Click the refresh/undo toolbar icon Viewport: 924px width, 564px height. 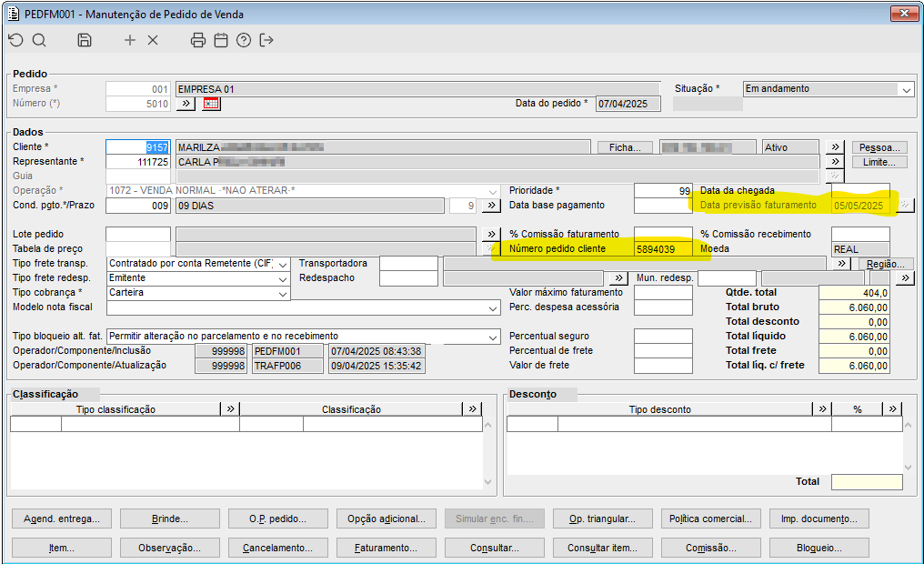[15, 40]
